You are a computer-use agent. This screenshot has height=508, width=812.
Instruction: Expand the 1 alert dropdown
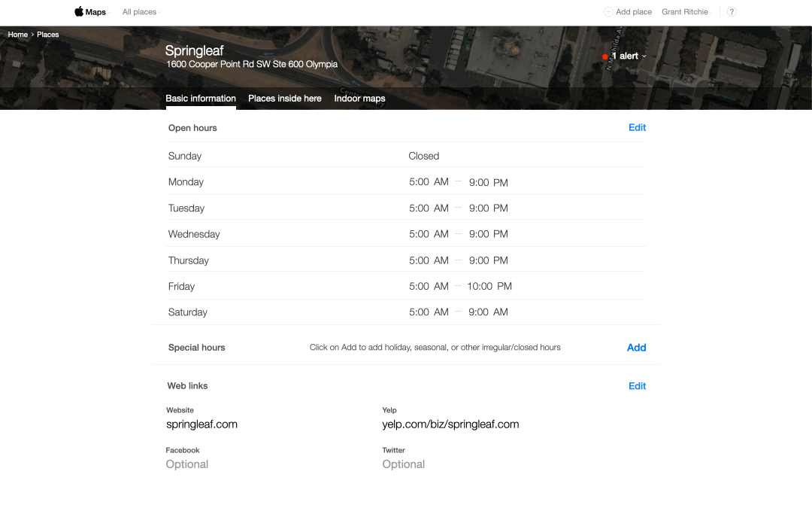coord(629,56)
